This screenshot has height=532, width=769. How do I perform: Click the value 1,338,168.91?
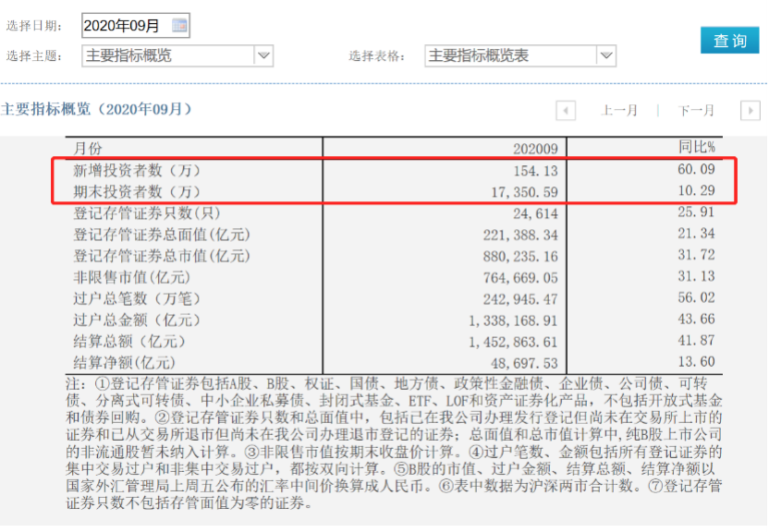[514, 320]
